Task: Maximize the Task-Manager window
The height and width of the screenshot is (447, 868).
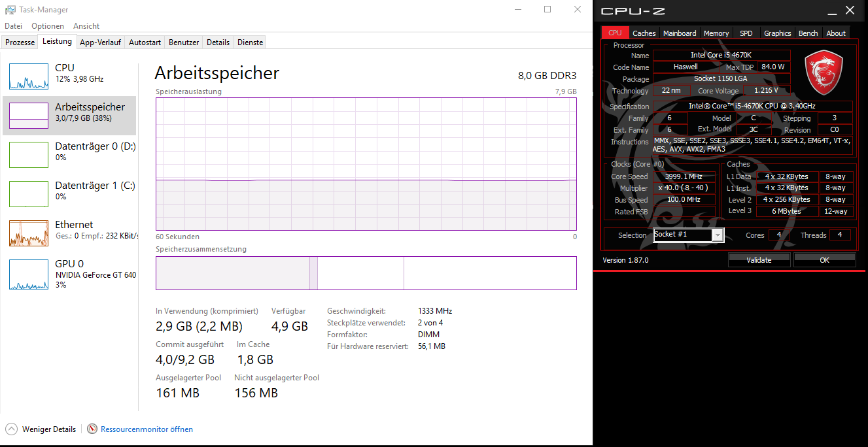Action: [547, 10]
